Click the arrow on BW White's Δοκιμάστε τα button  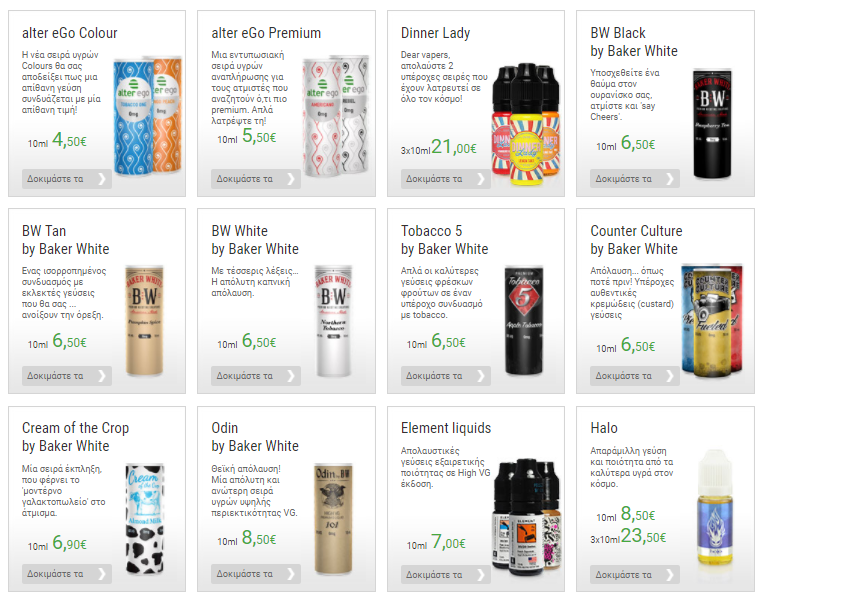point(291,376)
